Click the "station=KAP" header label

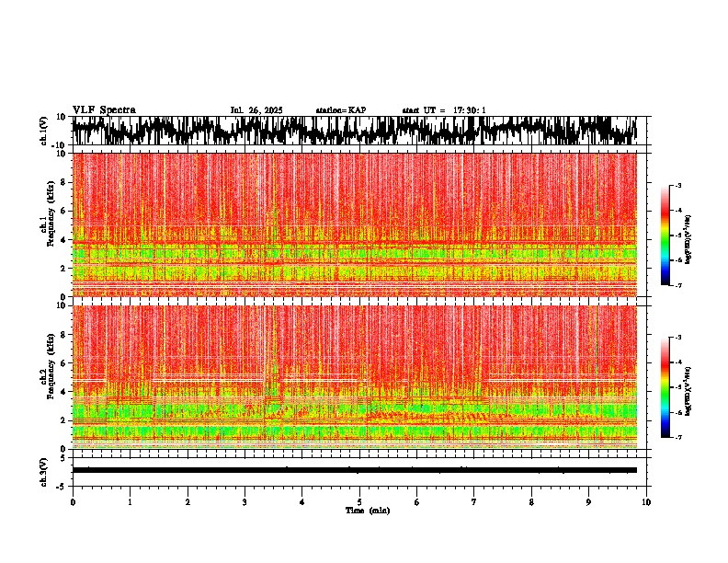tap(341, 110)
